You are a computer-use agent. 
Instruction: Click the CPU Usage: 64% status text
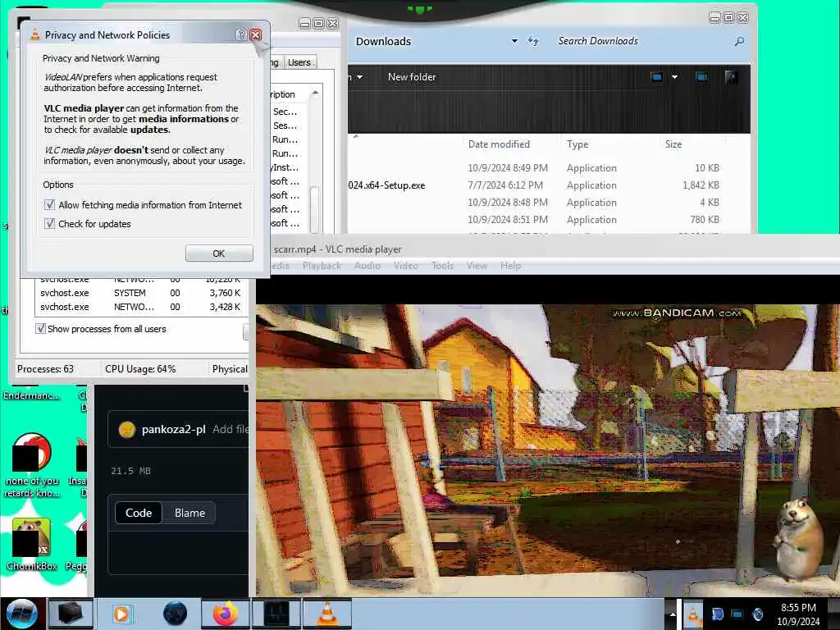[x=140, y=369]
